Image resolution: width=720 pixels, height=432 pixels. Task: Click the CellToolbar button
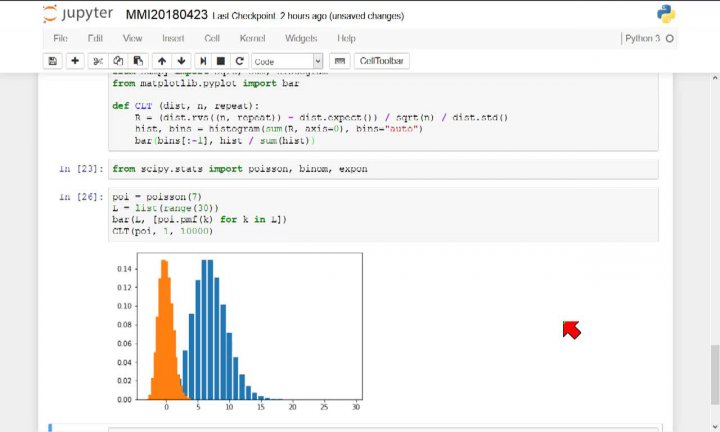click(x=382, y=61)
